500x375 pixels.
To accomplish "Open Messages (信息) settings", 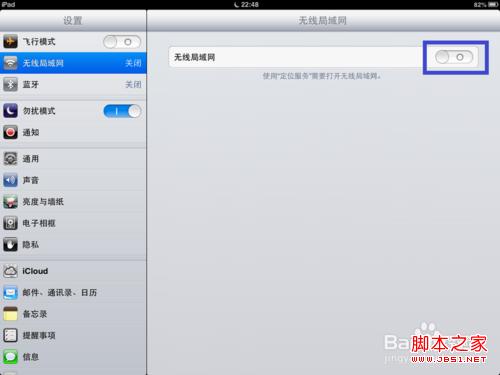I will coord(73,357).
